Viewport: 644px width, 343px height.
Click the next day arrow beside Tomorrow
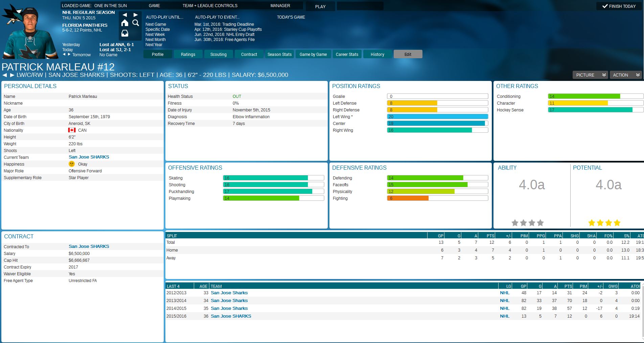click(x=69, y=54)
